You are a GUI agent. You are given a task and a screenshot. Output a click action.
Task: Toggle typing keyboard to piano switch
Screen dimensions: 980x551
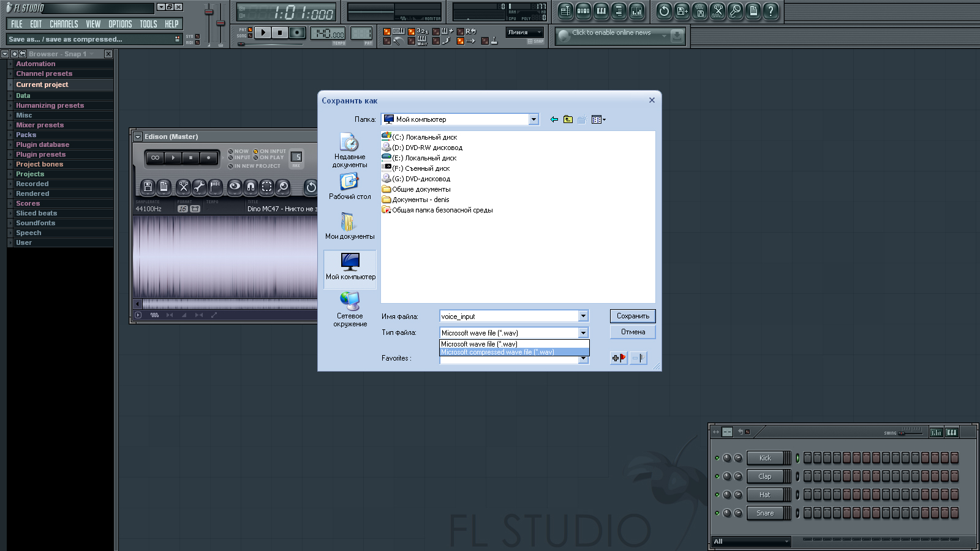[386, 31]
